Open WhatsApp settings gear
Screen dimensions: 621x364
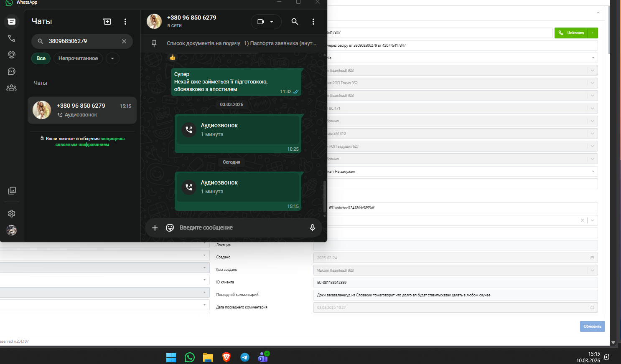click(12, 214)
